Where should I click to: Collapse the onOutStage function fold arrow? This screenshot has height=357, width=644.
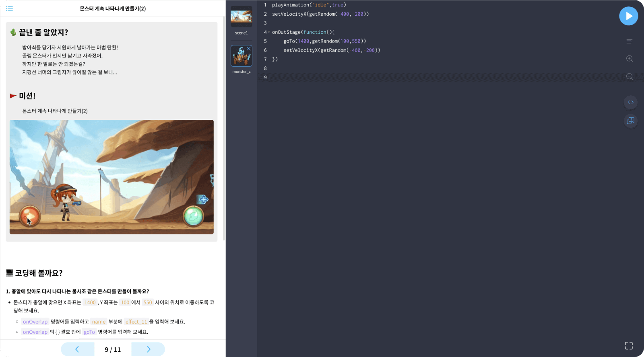(269, 32)
